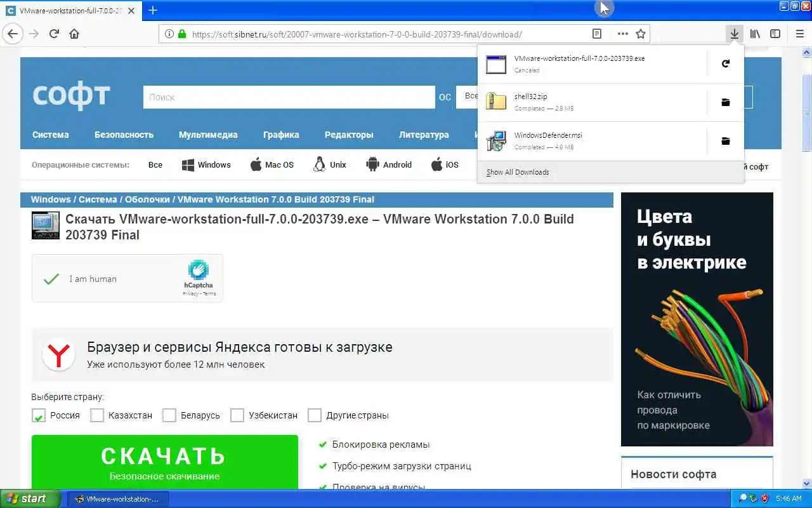Open the Графика category menu
The image size is (812, 508).
(281, 135)
